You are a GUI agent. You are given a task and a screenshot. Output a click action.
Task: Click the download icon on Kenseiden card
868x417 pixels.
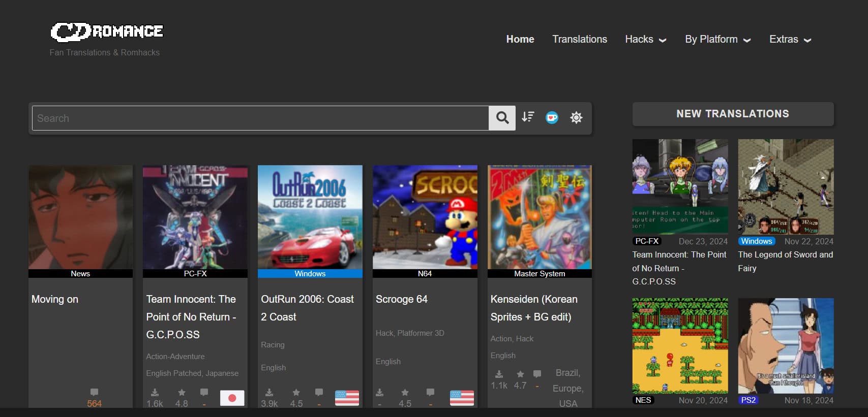(499, 374)
